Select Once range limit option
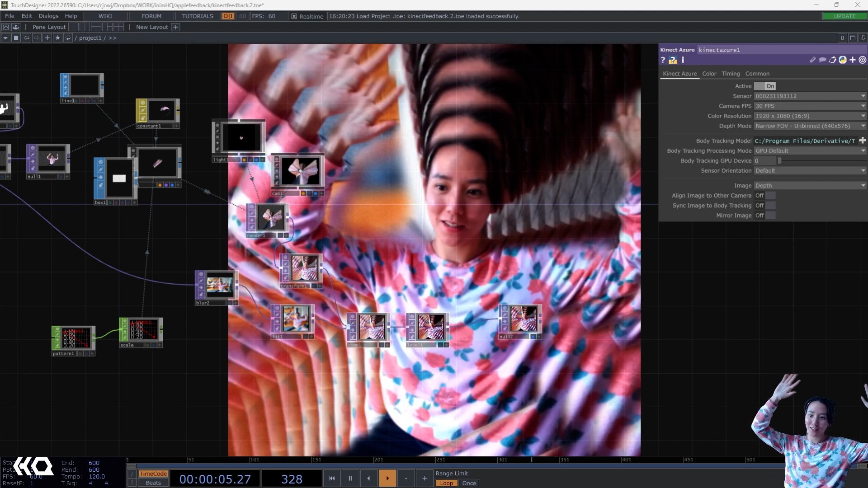The image size is (868, 488). [469, 483]
